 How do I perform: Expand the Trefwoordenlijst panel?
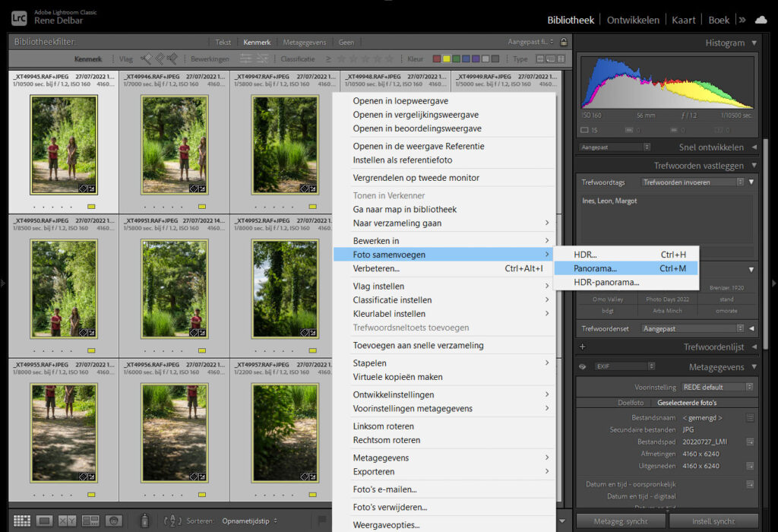point(754,347)
